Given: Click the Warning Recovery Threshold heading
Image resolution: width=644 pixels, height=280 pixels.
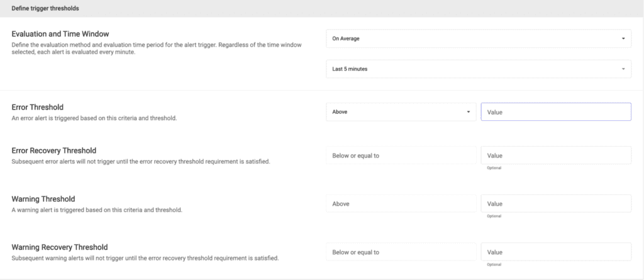Looking at the screenshot, I should pyautogui.click(x=60, y=247).
